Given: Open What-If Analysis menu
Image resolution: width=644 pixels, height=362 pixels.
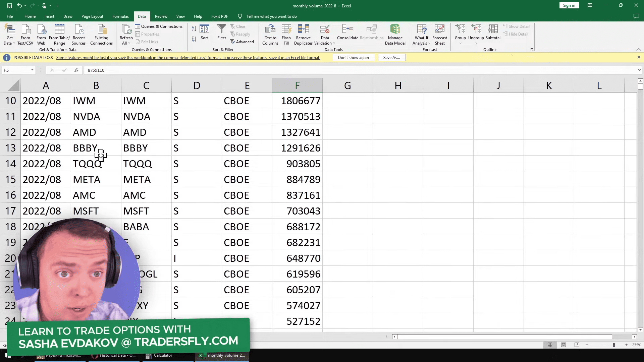Looking at the screenshot, I should tap(421, 35).
